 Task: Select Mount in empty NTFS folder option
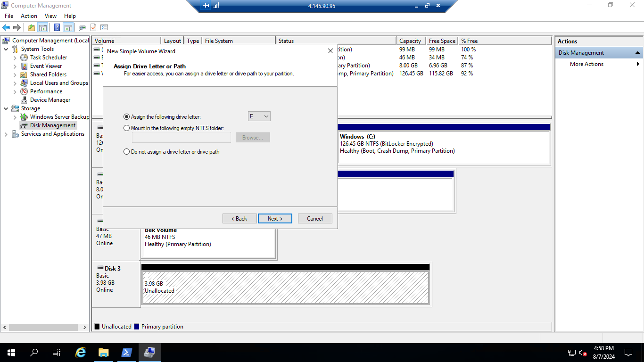coord(126,128)
